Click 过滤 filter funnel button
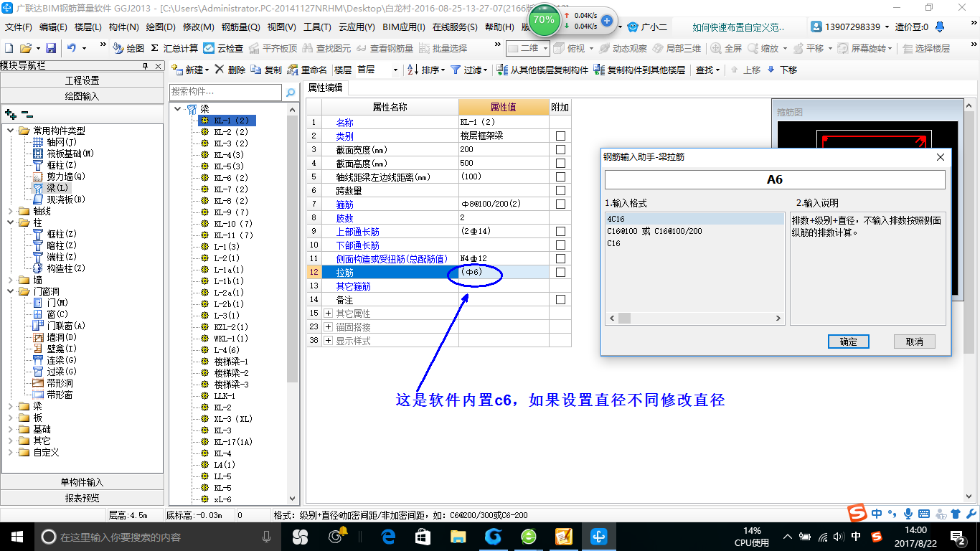Viewport: 980px width, 551px height. pyautogui.click(x=469, y=70)
